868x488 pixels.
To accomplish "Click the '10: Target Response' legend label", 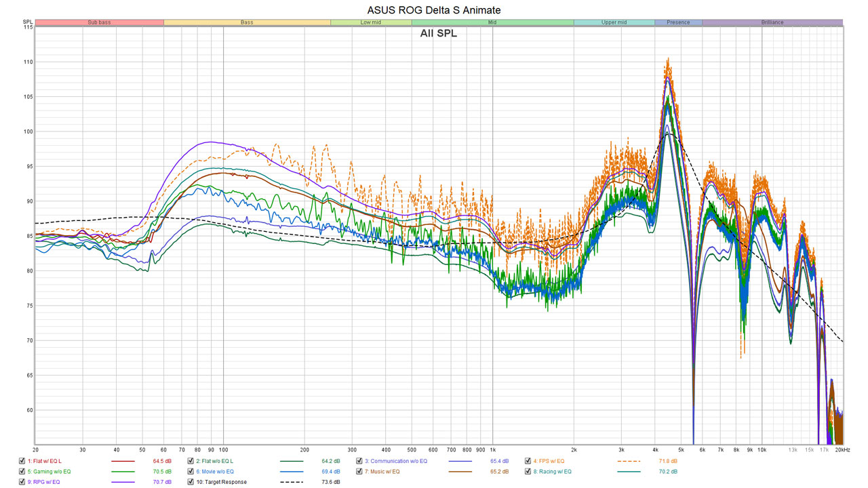I will (x=222, y=482).
